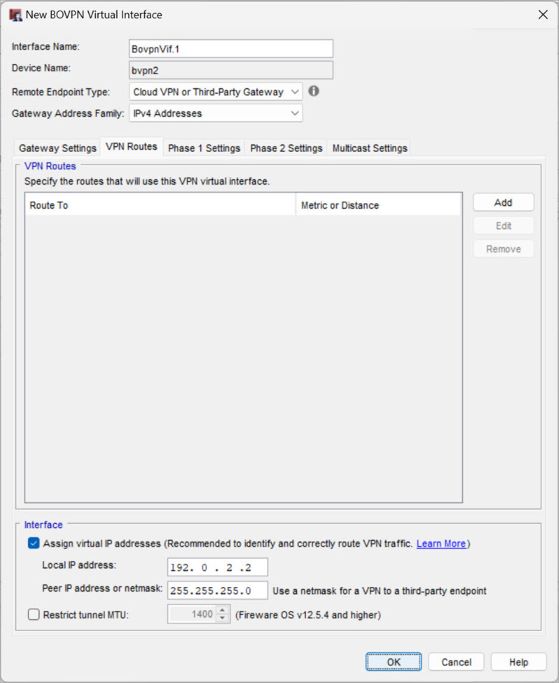Viewport: 559px width, 683px height.
Task: Select the VPN Routes tab
Action: click(x=132, y=147)
